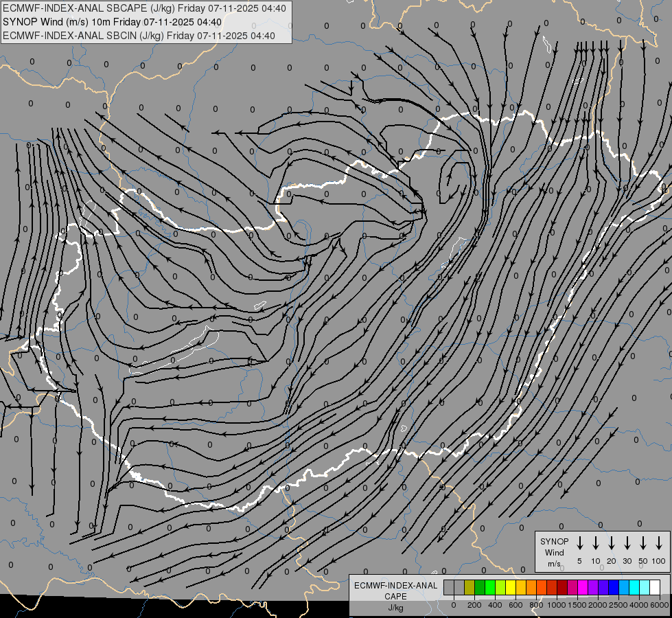The image size is (672, 618).
Task: Select the white CAPE swatch at 6000
Action: (654, 588)
